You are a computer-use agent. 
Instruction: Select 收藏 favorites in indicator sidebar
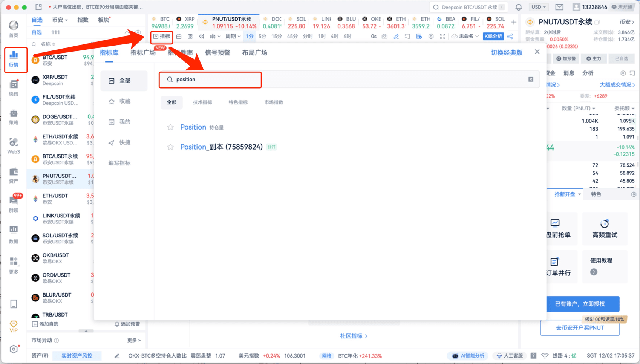(x=124, y=101)
